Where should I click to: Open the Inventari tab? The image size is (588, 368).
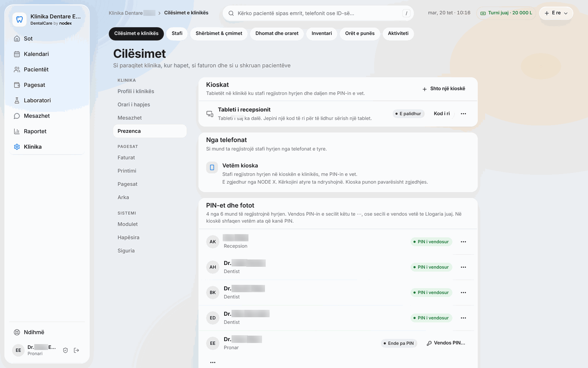pos(322,33)
